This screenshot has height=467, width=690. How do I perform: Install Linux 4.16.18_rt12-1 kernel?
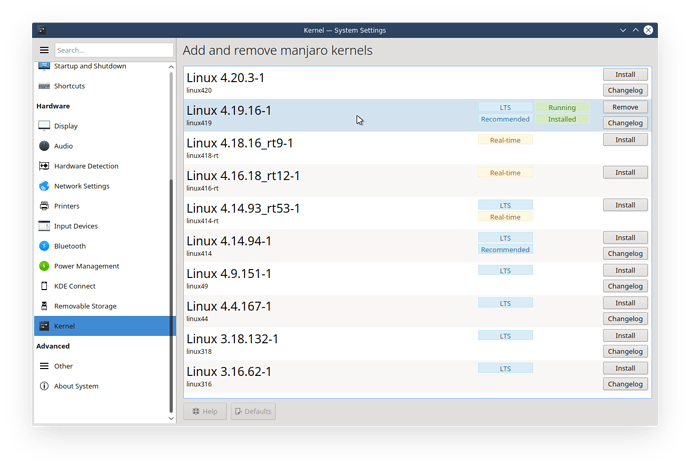pos(625,173)
